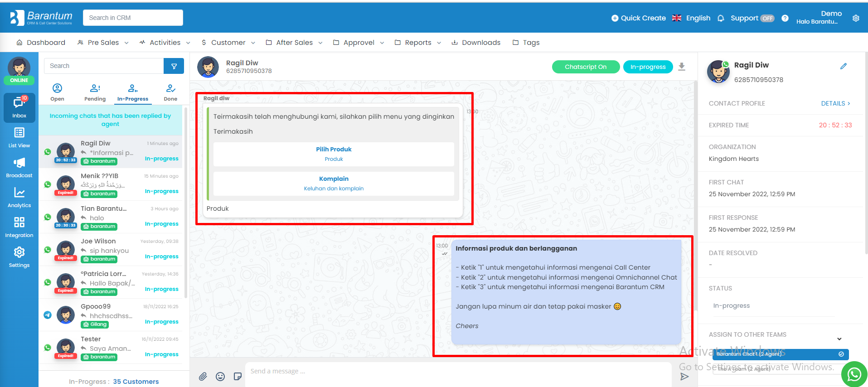
Task: Change the English language selector
Action: (691, 18)
